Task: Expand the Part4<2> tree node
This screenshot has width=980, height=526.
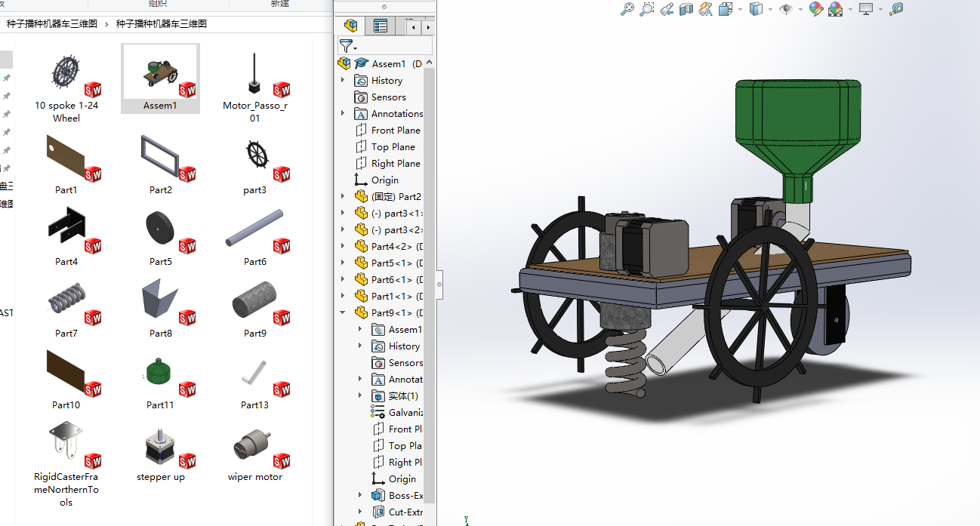Action: (x=343, y=246)
